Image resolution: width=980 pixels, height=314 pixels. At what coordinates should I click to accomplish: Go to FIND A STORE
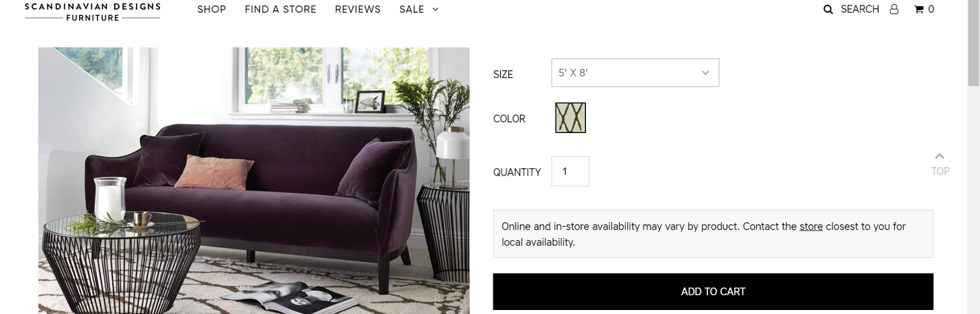[280, 9]
